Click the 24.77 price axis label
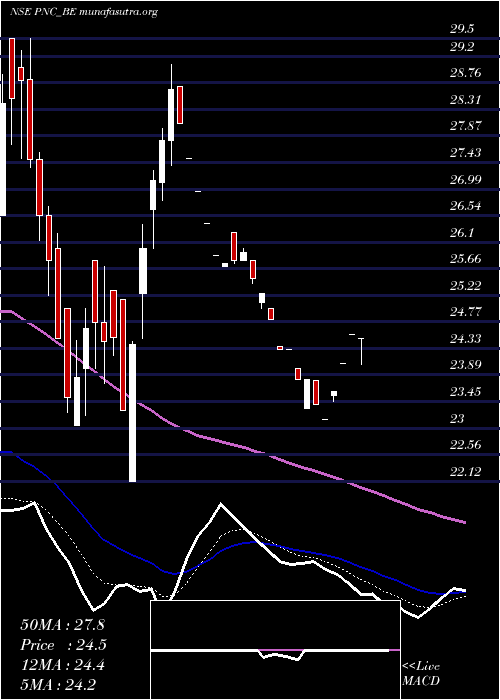500x700 pixels. [x=466, y=312]
